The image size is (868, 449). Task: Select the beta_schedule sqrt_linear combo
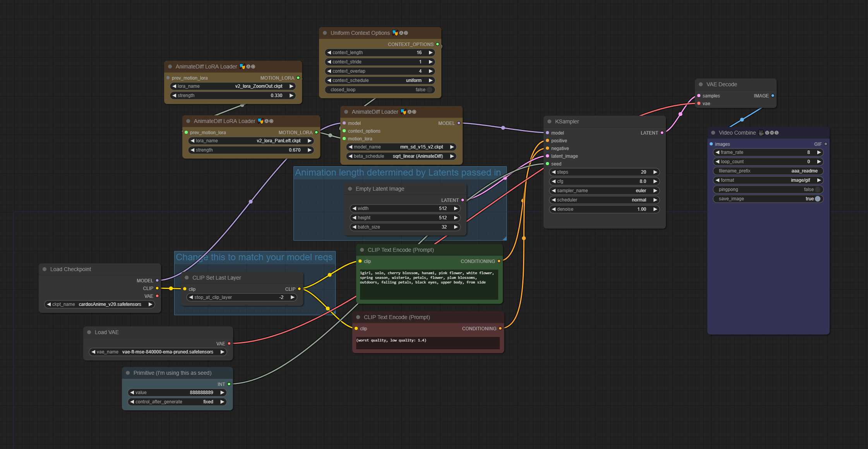point(401,156)
